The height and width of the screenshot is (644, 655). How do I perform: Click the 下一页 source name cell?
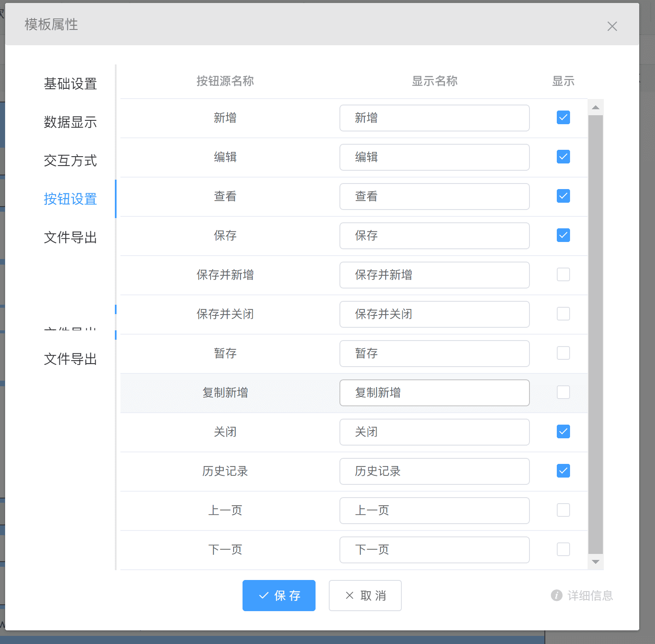(225, 550)
